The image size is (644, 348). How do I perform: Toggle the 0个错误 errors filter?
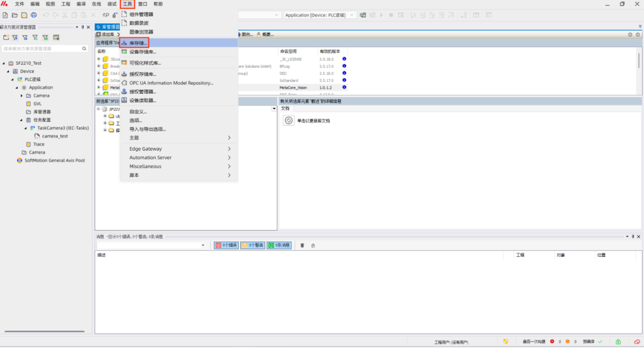click(x=226, y=245)
